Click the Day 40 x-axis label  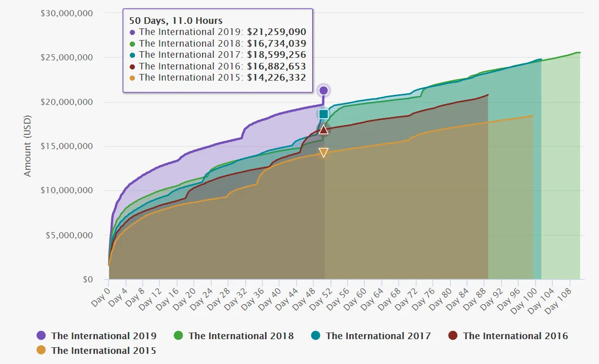270,299
